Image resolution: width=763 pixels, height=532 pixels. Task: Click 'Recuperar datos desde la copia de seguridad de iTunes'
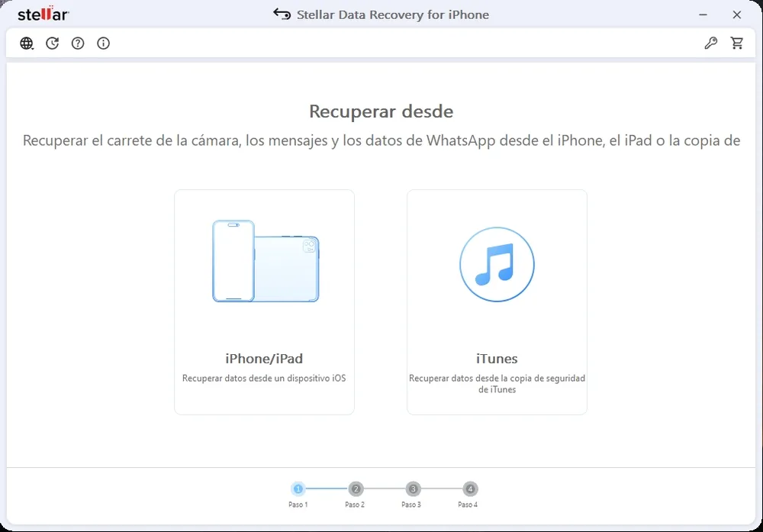(497, 384)
